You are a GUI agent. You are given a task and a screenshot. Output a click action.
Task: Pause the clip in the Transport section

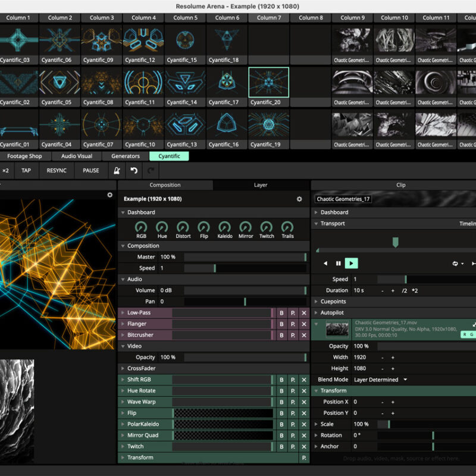[x=338, y=263]
